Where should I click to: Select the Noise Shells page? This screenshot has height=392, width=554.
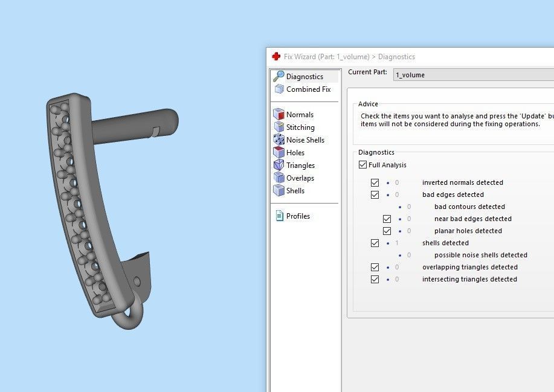coord(305,140)
